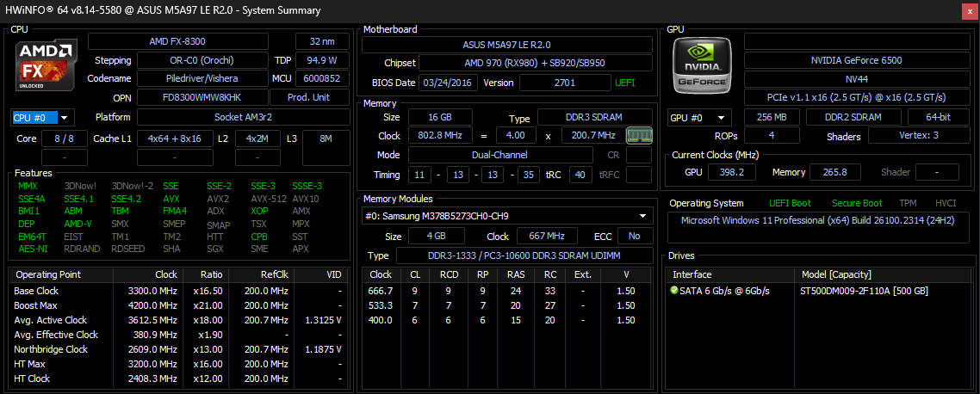Click the green UEFI label beside BIOS version
The width and height of the screenshot is (980, 394).
click(624, 83)
